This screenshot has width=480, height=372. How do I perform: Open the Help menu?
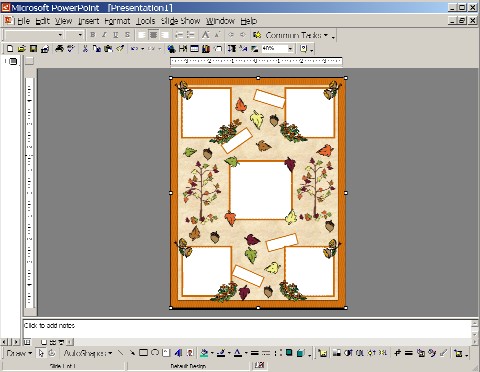click(x=249, y=21)
